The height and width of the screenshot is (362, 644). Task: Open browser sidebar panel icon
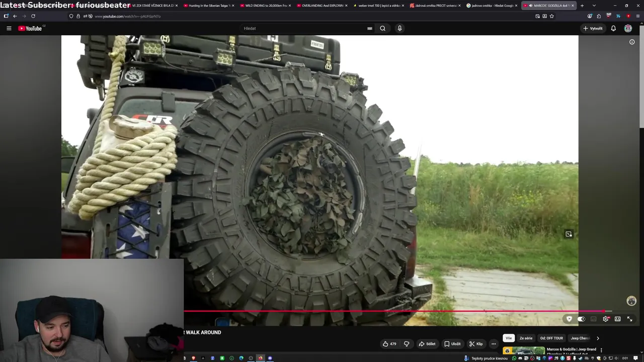[x=6, y=16]
